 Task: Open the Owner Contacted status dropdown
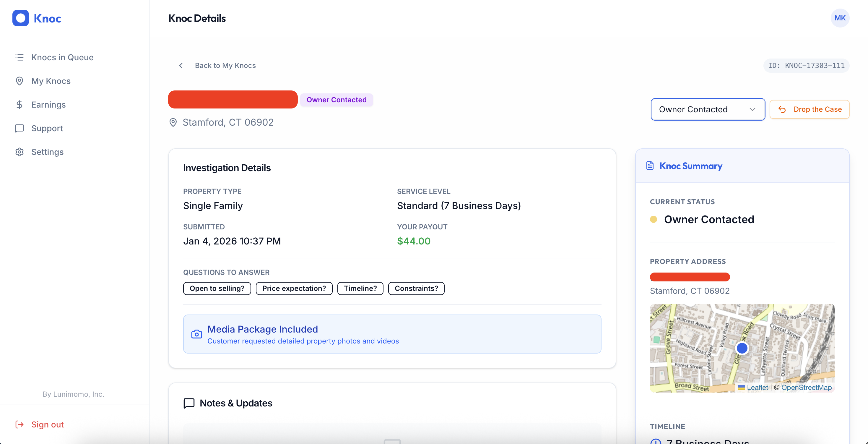[x=707, y=109]
